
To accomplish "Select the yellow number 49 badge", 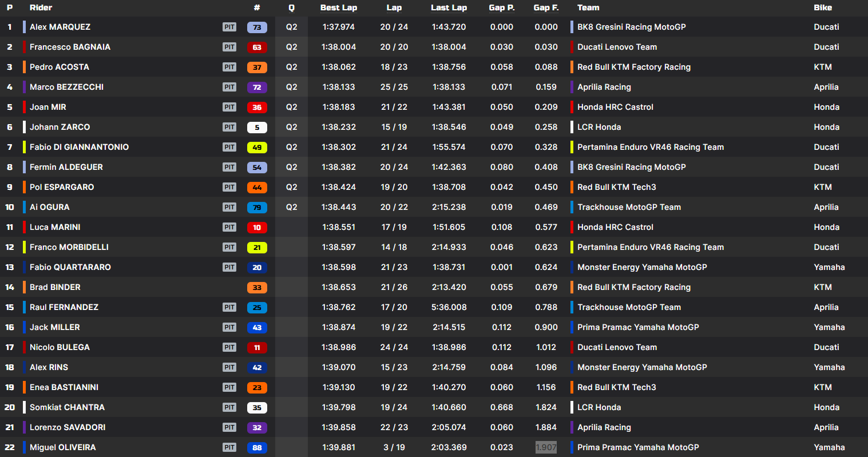I will coord(257,148).
